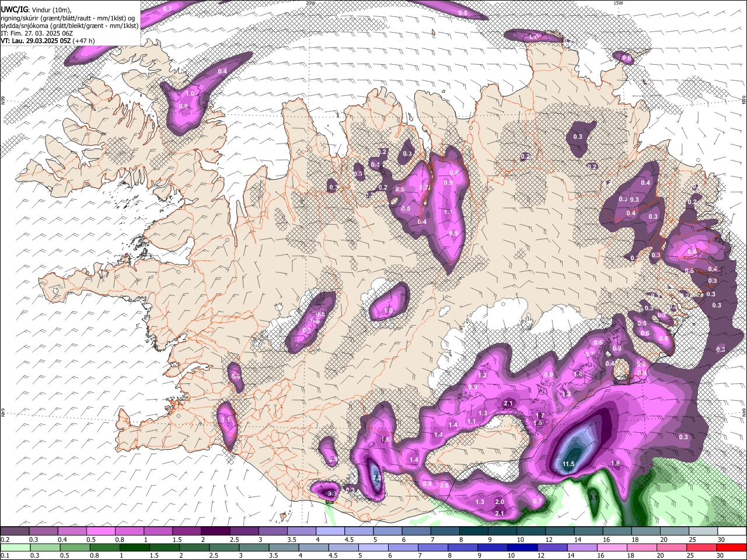Click the '0.1' label on the rain scale
The image size is (747, 560).
click(x=5, y=556)
